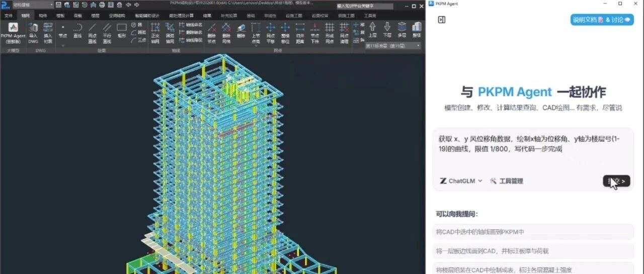Click the 多层 multi-floor view icon
Screen dimensions: 644x274
[401, 31]
